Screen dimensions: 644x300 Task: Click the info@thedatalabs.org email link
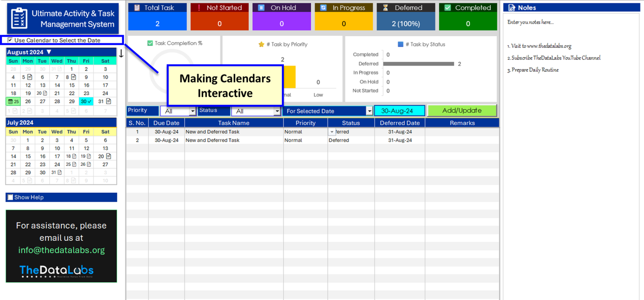pyautogui.click(x=62, y=250)
